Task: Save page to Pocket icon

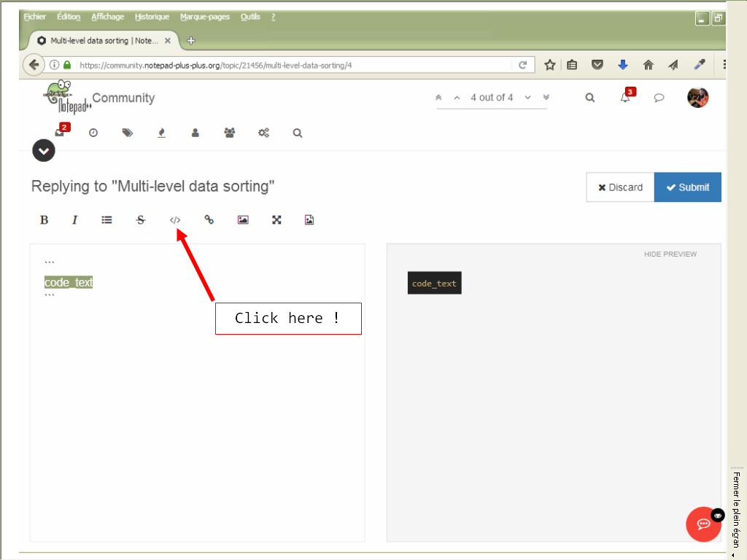Action: (x=597, y=65)
